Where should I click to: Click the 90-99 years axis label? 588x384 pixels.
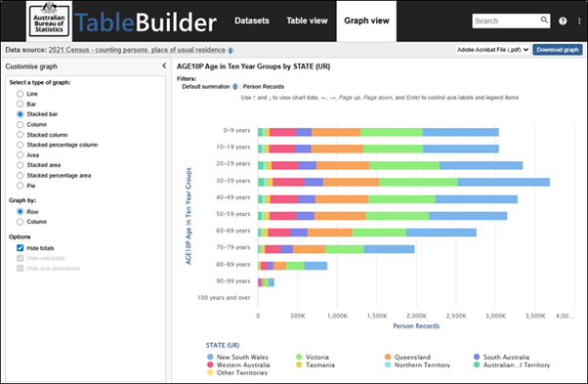coord(233,281)
